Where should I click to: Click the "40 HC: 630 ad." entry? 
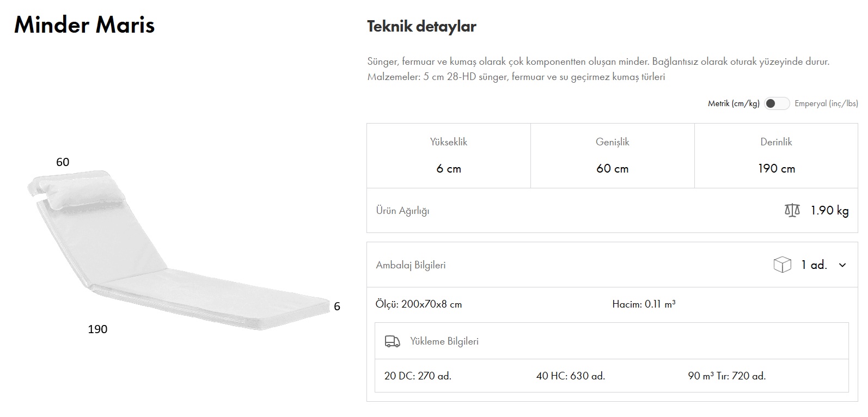[x=570, y=376]
